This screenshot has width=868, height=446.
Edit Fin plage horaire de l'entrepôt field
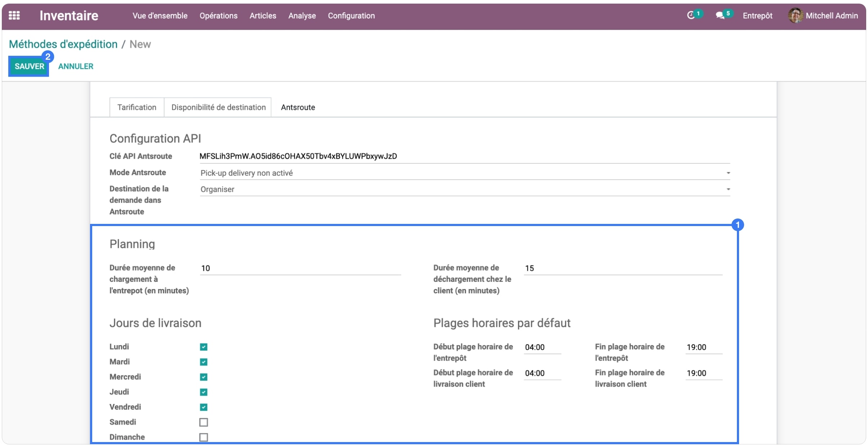tap(704, 347)
